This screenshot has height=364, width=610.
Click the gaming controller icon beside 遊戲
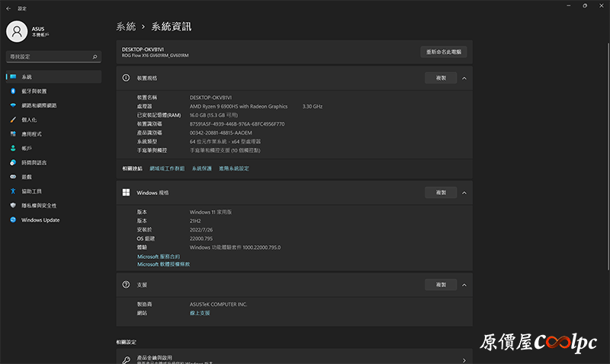(13, 177)
